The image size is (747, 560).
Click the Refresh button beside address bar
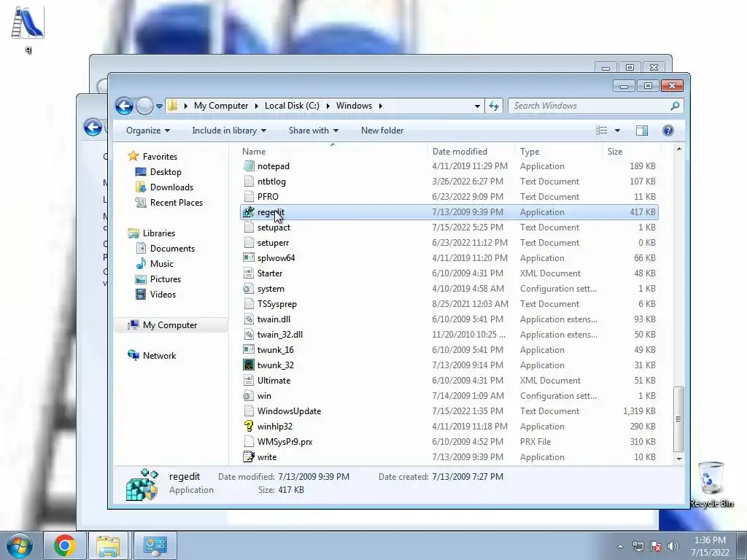[x=494, y=106]
